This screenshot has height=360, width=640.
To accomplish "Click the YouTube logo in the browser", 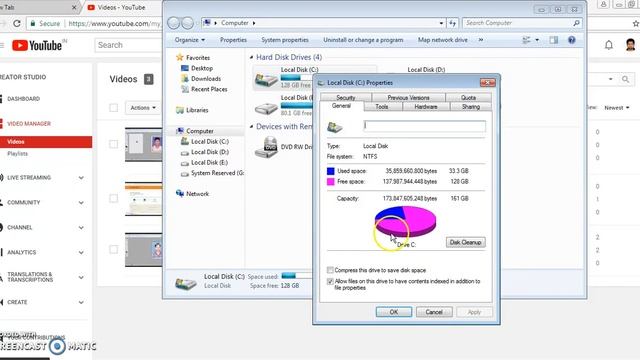I will coord(37,45).
